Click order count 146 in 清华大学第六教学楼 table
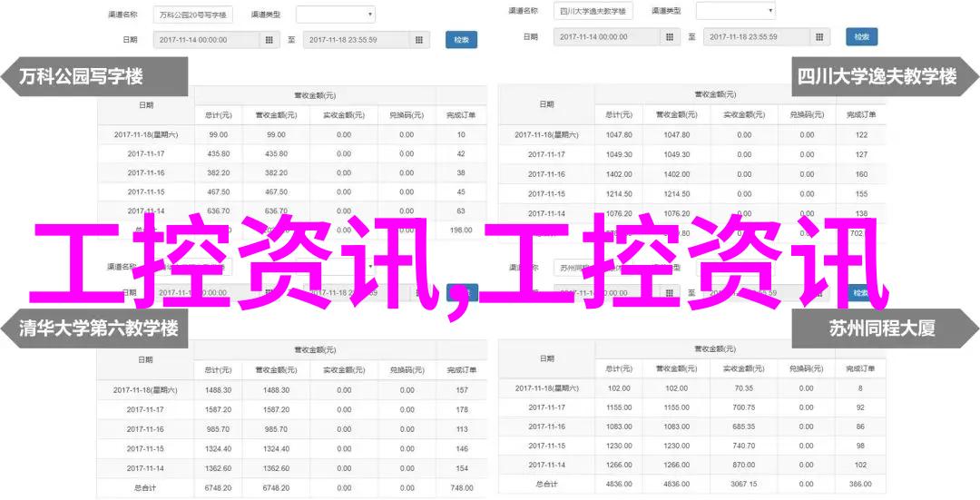980x500 pixels. 461,449
